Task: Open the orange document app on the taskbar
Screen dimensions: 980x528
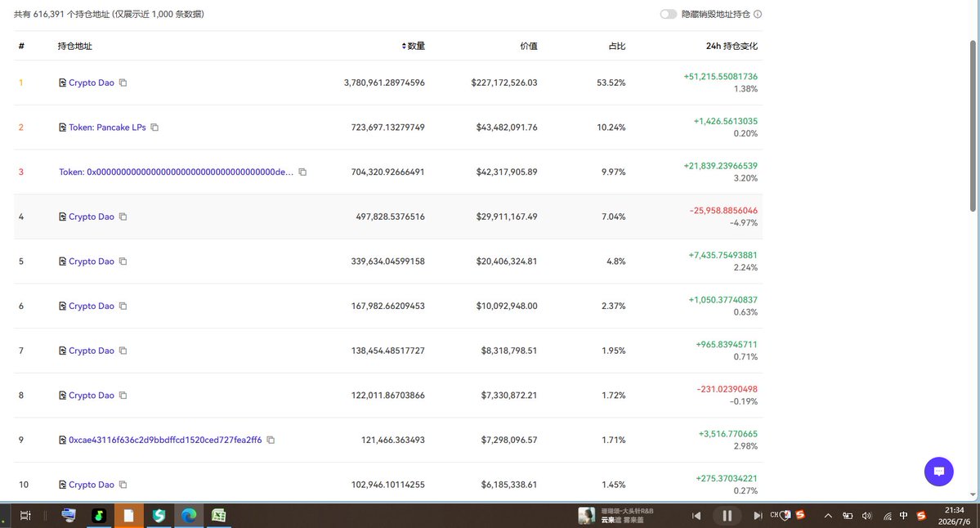Action: 128,516
